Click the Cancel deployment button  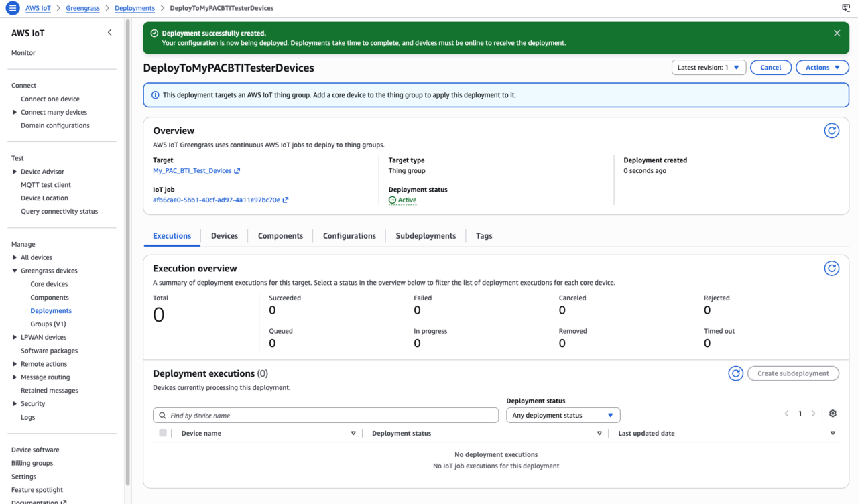coord(771,68)
